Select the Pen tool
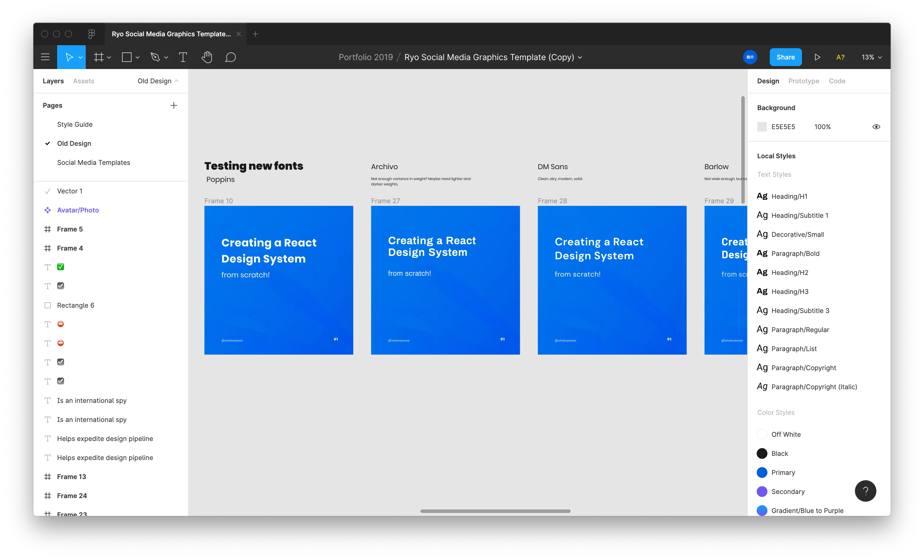924x560 pixels. pos(156,57)
